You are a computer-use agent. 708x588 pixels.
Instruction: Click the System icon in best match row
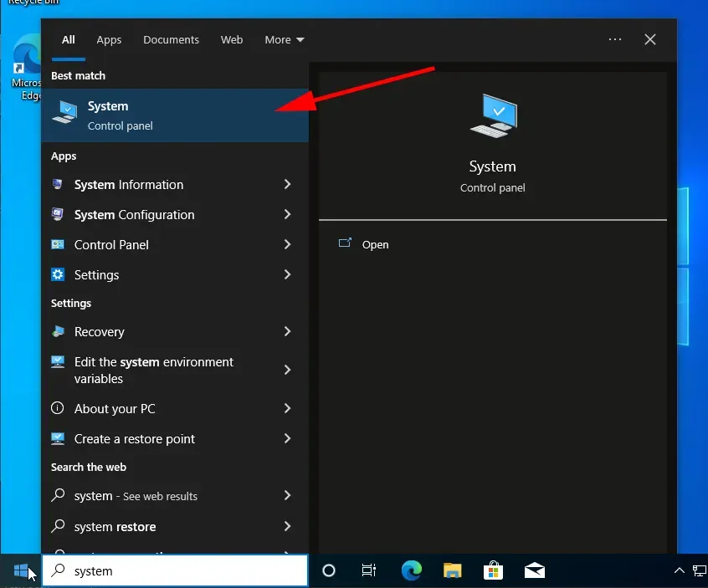click(x=64, y=111)
